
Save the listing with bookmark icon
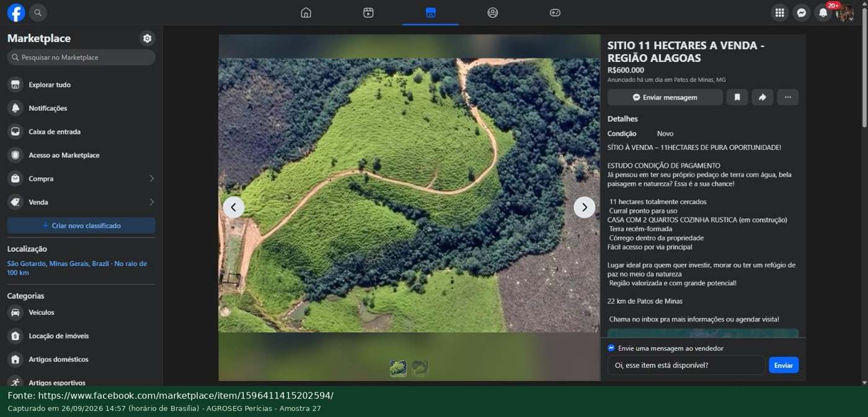tap(737, 97)
